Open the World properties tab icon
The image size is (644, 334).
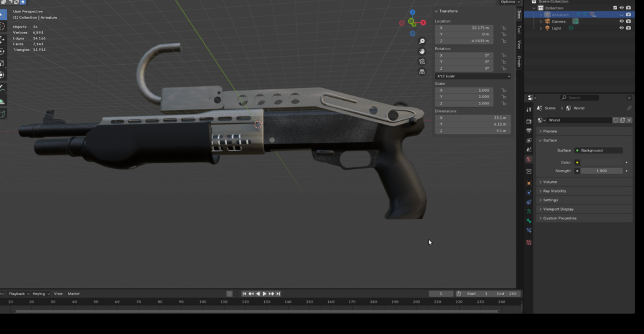tap(529, 159)
